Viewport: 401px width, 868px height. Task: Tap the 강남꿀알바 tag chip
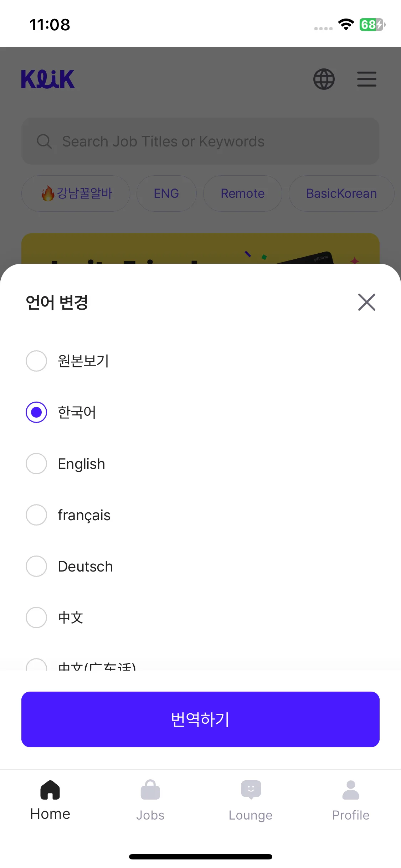76,193
